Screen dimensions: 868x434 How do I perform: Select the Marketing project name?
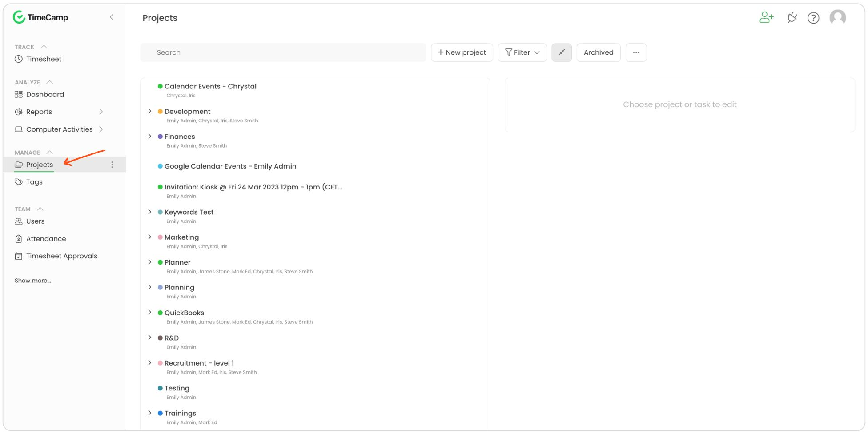point(181,237)
